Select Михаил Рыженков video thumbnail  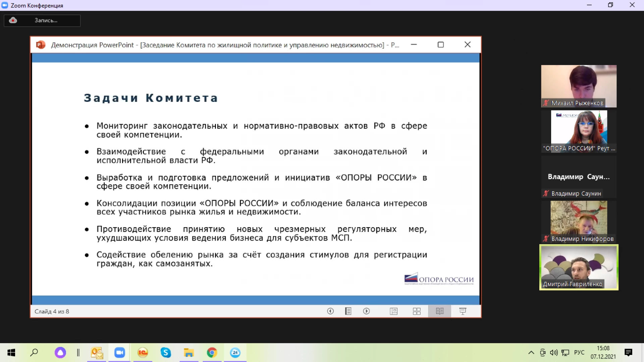point(579,86)
